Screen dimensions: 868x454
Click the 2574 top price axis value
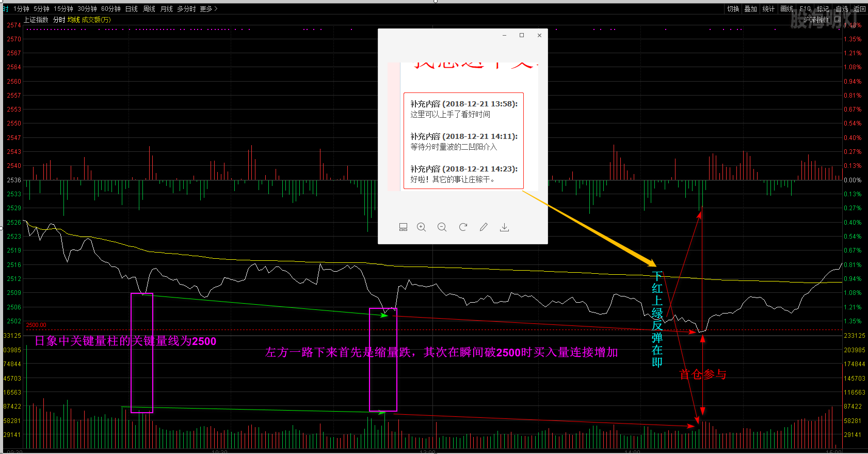[14, 25]
